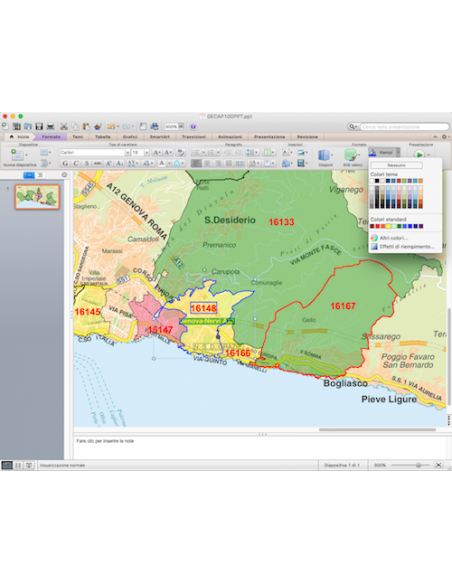Switch to the Inizio tab

(x=20, y=137)
